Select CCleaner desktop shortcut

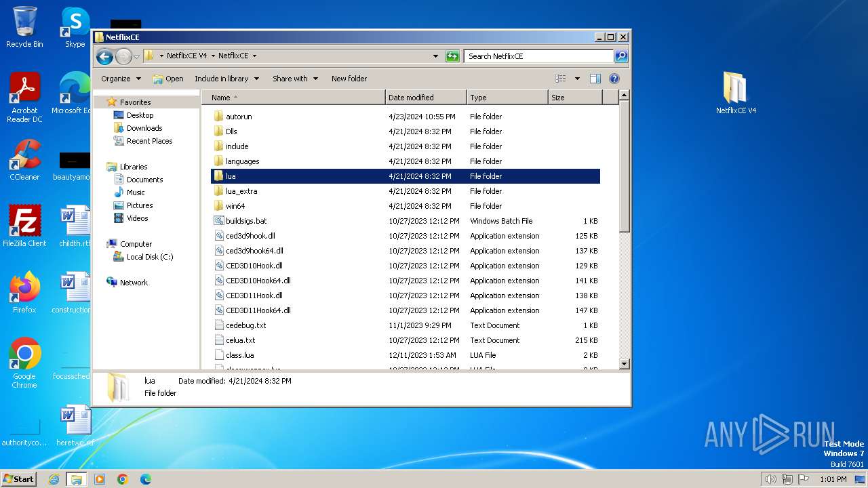pyautogui.click(x=24, y=160)
